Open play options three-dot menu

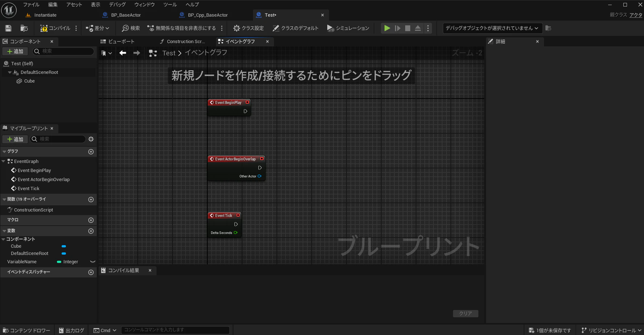428,28
